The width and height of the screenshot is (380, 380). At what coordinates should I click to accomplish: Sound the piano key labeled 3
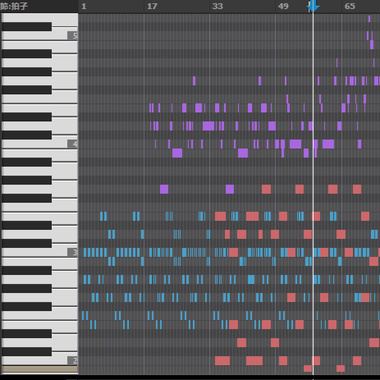[x=40, y=252]
